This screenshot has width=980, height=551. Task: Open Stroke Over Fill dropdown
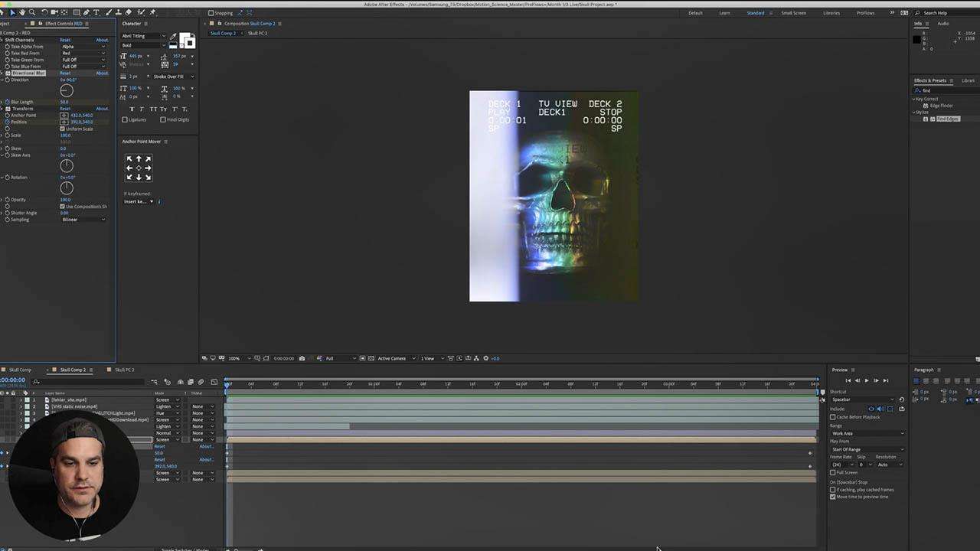click(174, 77)
